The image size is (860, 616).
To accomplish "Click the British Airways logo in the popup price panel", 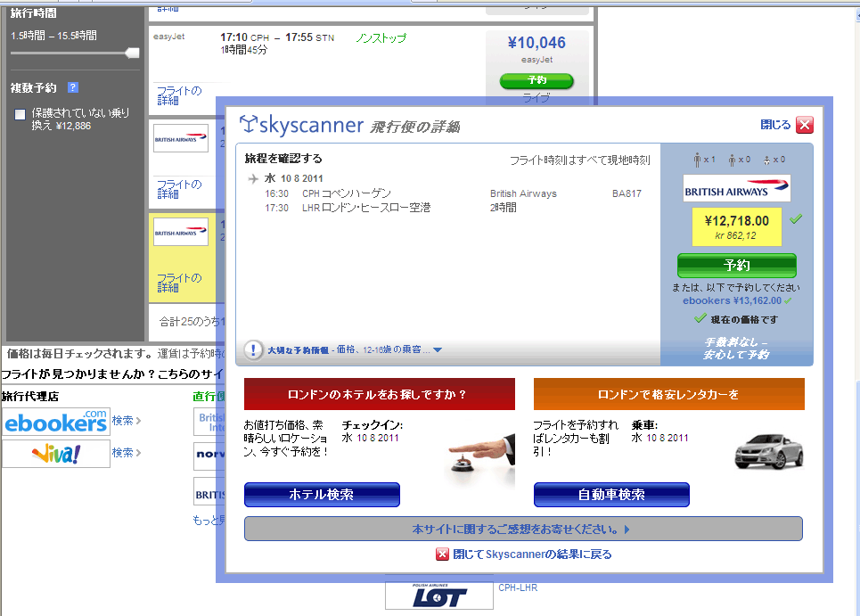I will coord(737,188).
